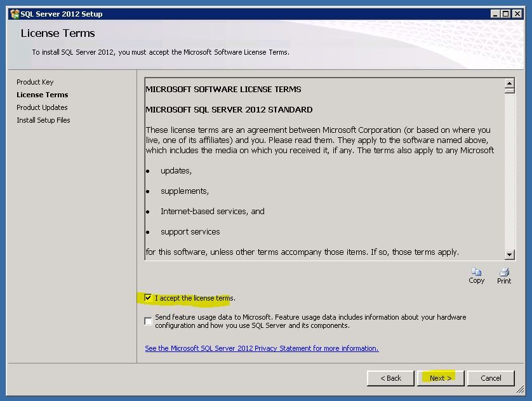Go to the previous page with Back button
Image resolution: width=532 pixels, height=401 pixels.
390,378
